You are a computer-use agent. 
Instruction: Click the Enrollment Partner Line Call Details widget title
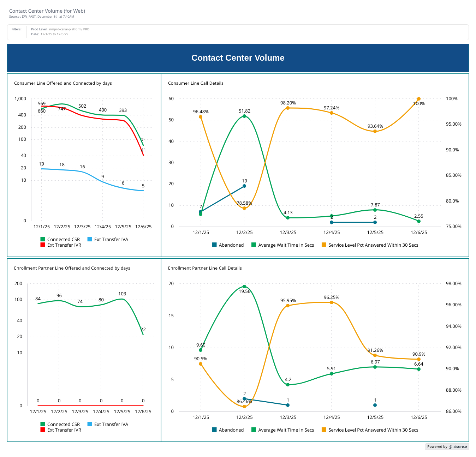pyautogui.click(x=205, y=268)
